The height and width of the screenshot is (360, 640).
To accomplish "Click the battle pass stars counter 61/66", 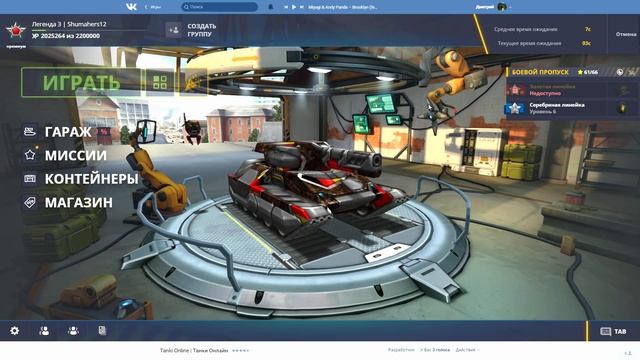I will [x=588, y=72].
